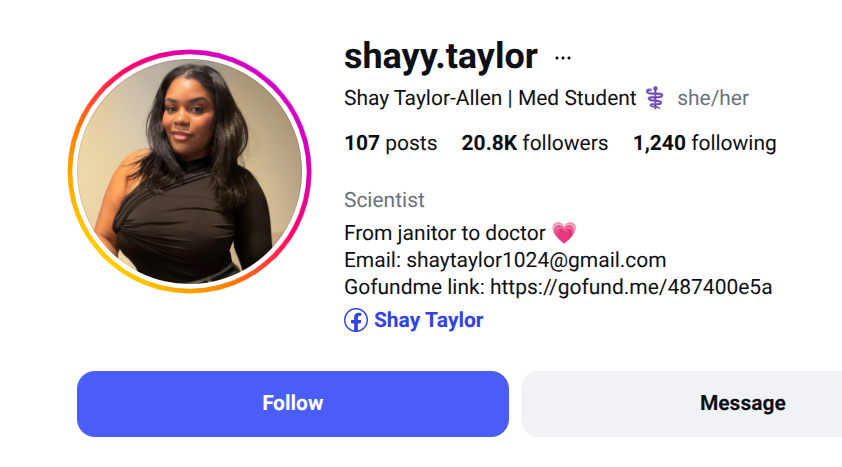Click the 107 posts count
The image size is (842, 467).
click(x=391, y=143)
